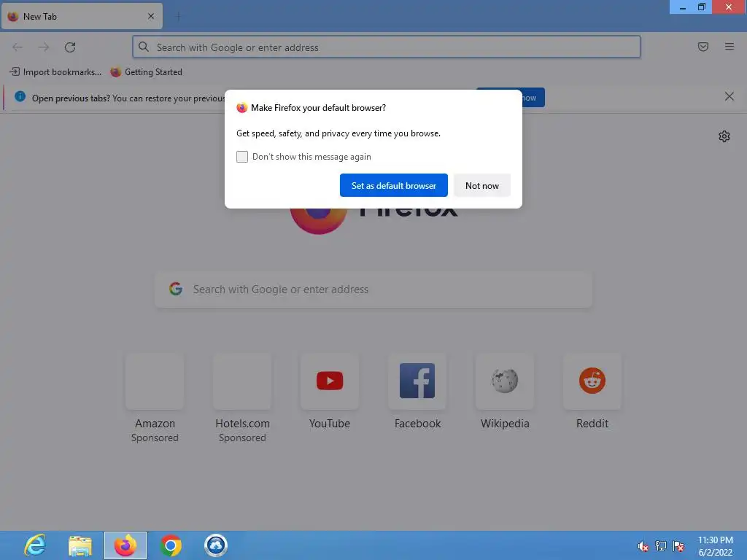The width and height of the screenshot is (747, 560).
Task: Close the New Tab tab
Action: pos(151,16)
